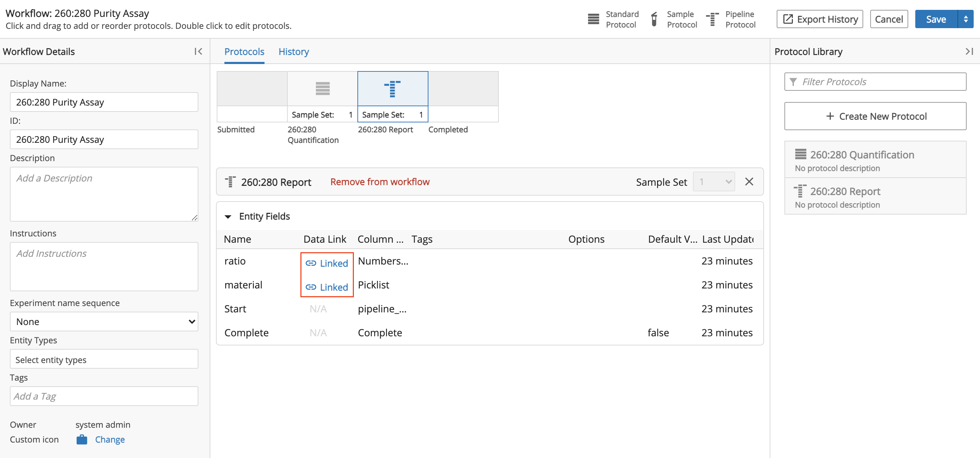Select the 260:280 Quantification protocol tile icon

click(323, 88)
